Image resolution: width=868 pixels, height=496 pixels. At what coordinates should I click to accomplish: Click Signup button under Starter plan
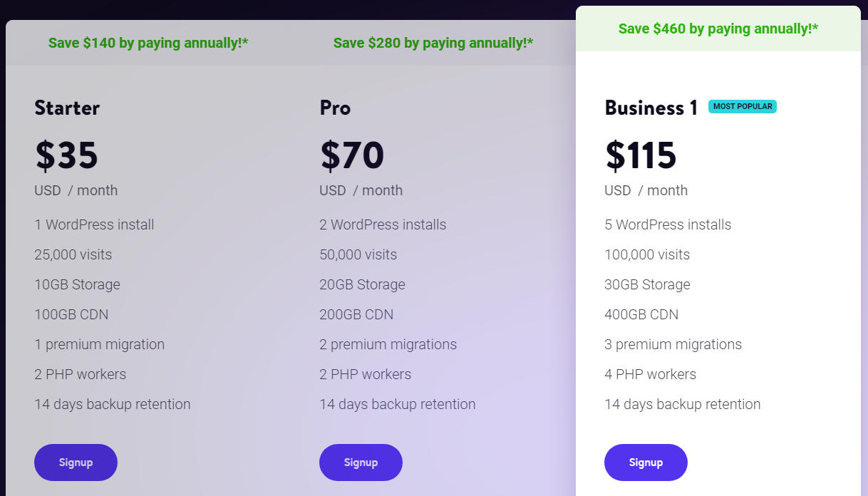click(76, 463)
